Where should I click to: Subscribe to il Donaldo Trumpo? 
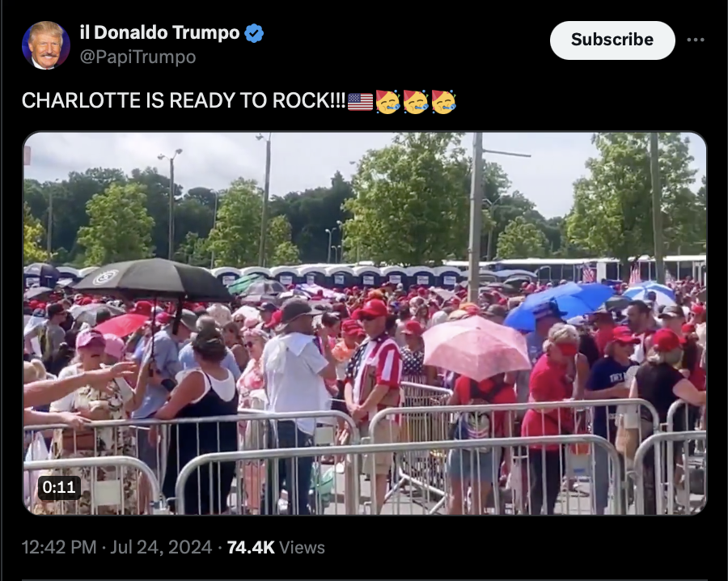(612, 40)
